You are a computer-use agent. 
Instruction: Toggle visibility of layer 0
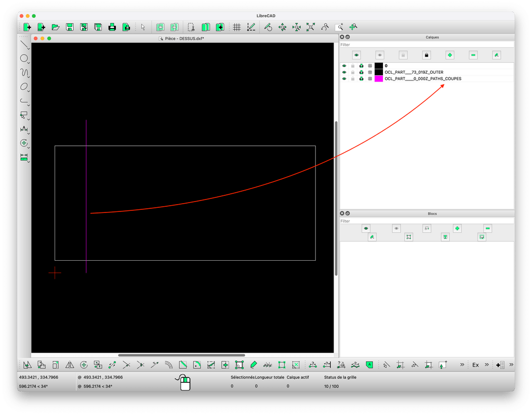pos(344,66)
